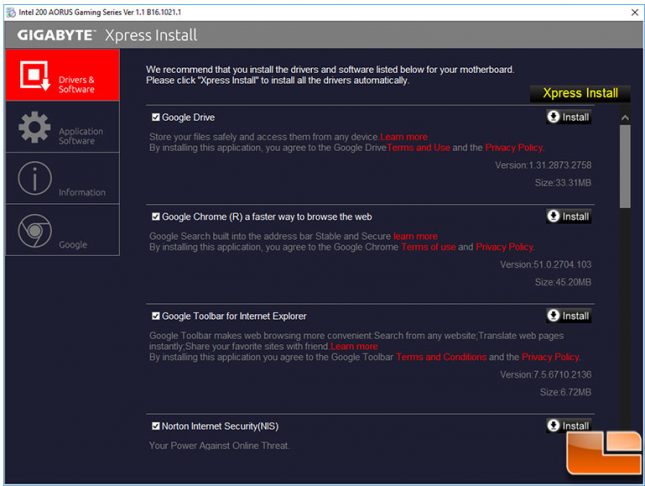Open Google Chrome Terms of use link

point(428,247)
